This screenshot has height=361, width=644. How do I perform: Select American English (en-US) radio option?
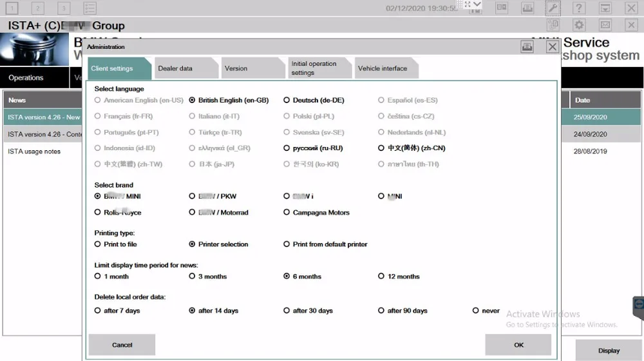pos(139,100)
